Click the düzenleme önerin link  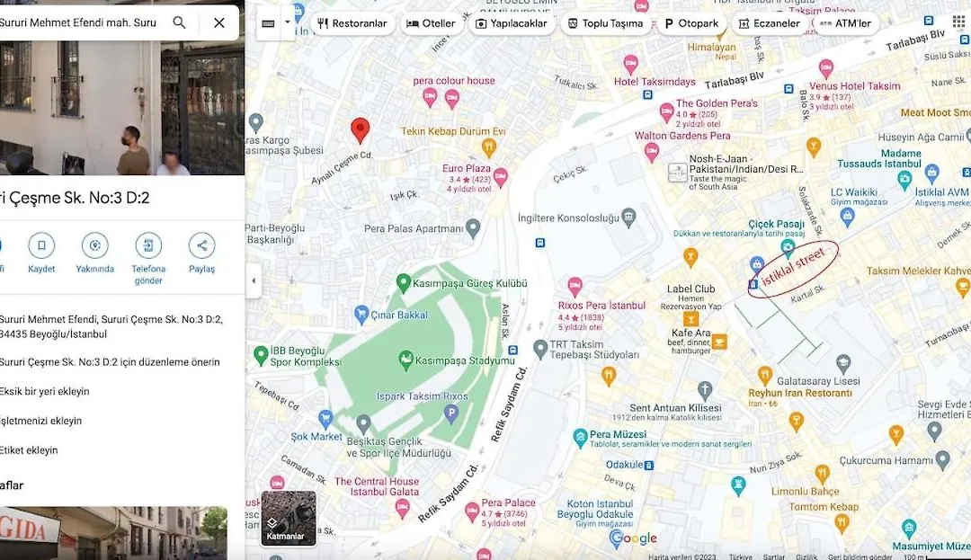click(x=110, y=362)
